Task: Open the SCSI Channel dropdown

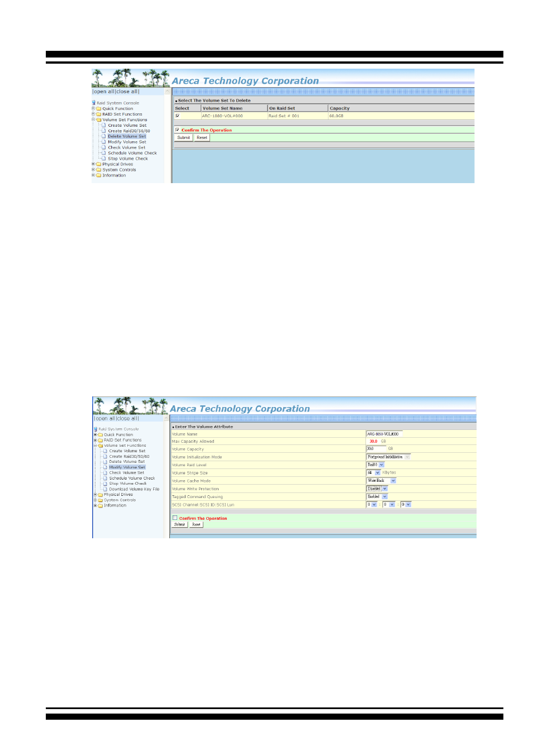Action: 372,504
